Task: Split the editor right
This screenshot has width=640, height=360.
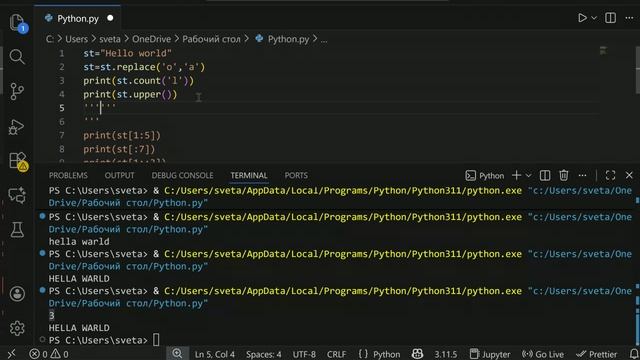Action: 611,18
